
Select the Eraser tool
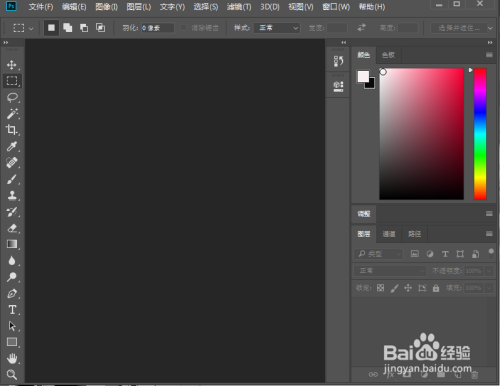coord(12,228)
